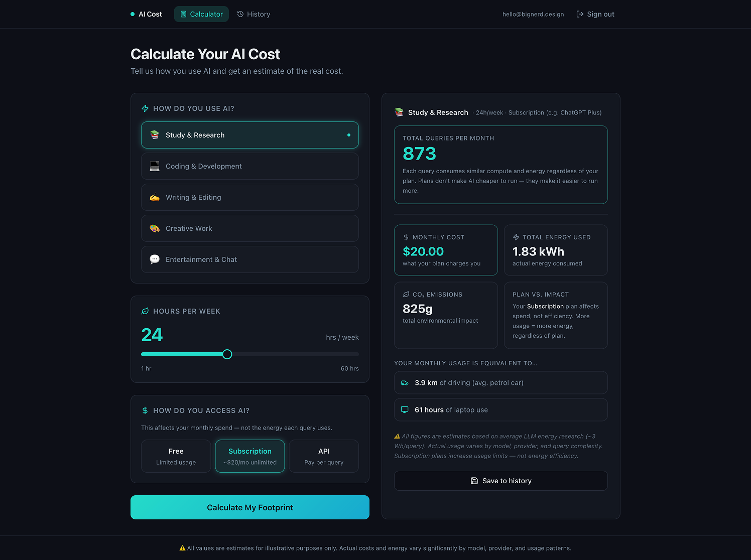Click the speech bubble Entertainment & Chat icon
The width and height of the screenshot is (751, 560).
click(x=155, y=259)
